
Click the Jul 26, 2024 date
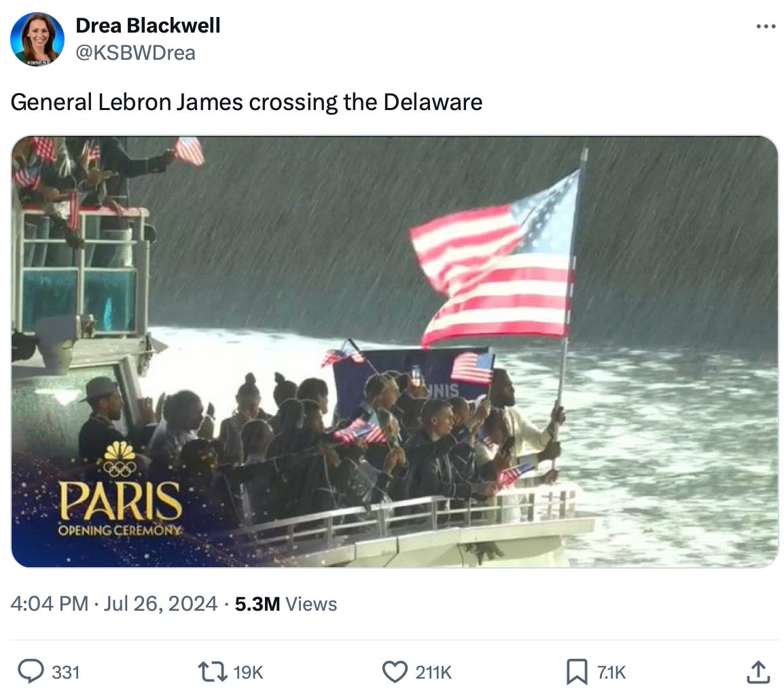[160, 603]
